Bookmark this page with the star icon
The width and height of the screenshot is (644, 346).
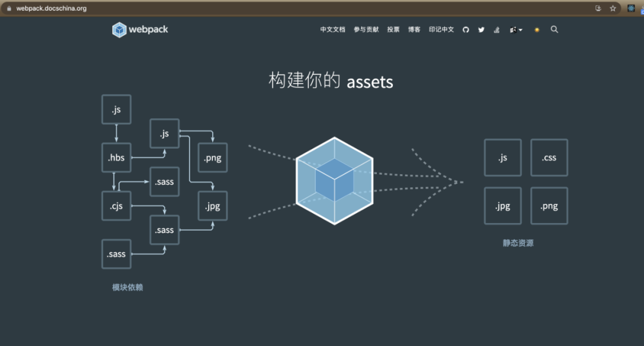tap(612, 8)
